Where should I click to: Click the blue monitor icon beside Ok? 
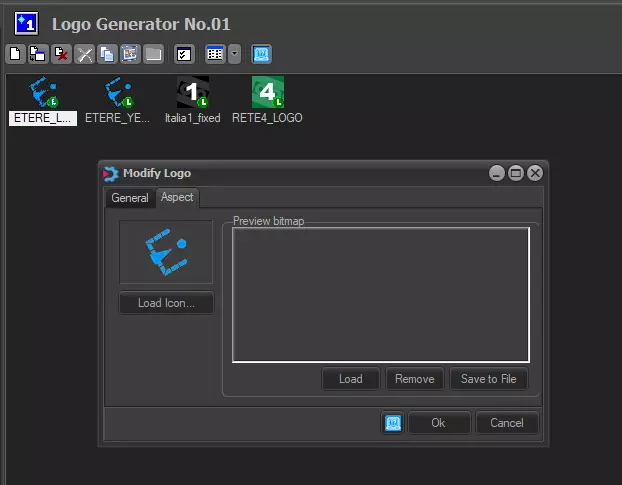tap(393, 423)
